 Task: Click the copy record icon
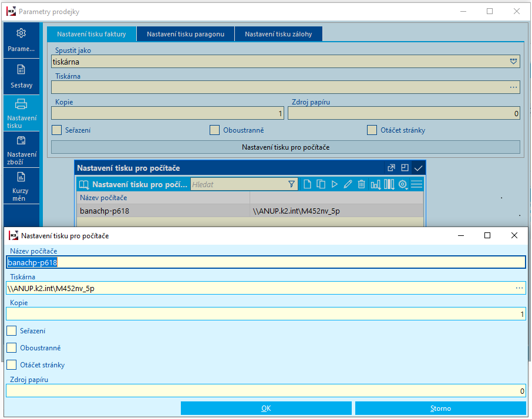[x=321, y=184]
